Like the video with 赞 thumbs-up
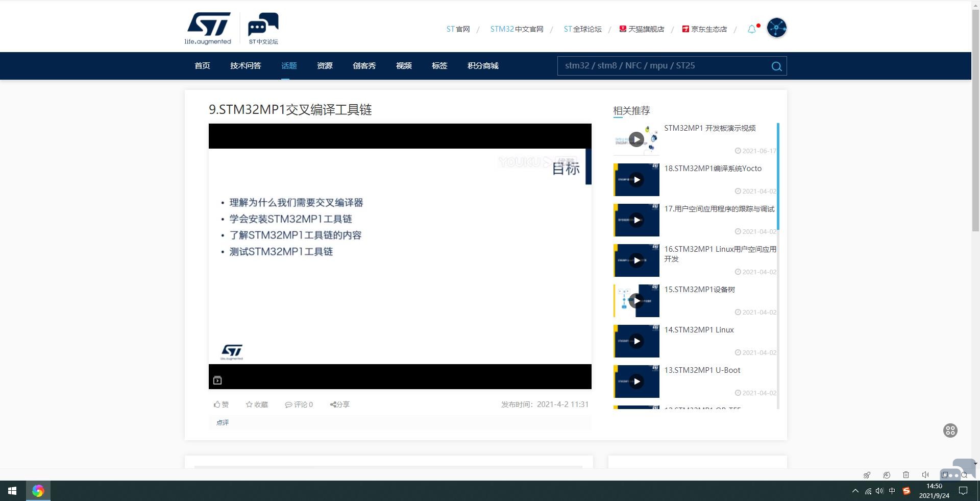980x501 pixels. (x=221, y=404)
